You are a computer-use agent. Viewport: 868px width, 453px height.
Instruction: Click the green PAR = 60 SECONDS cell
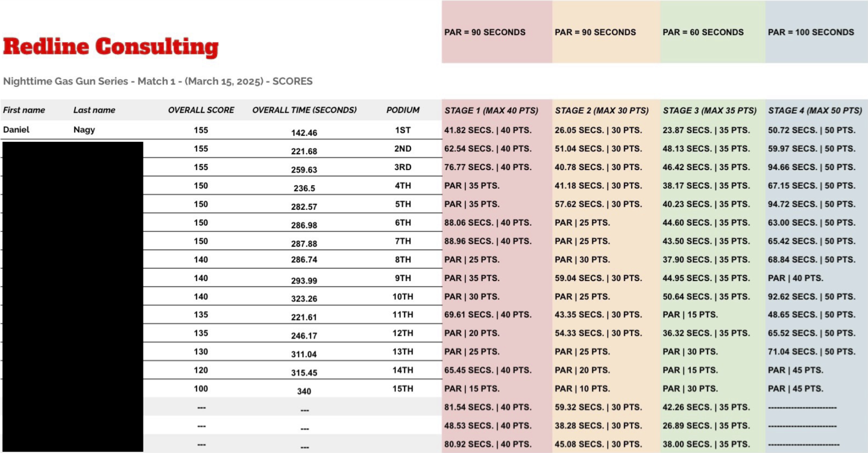(703, 33)
